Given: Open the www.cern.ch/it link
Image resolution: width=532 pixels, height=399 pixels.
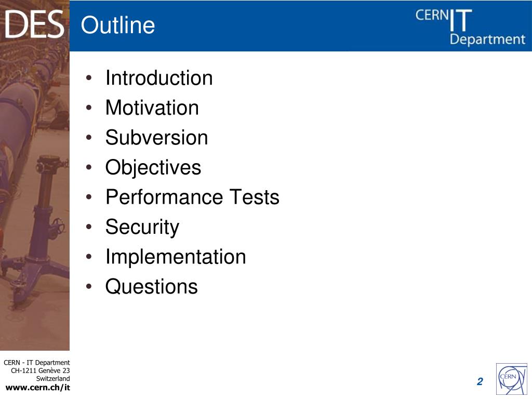Looking at the screenshot, I should click(38, 388).
